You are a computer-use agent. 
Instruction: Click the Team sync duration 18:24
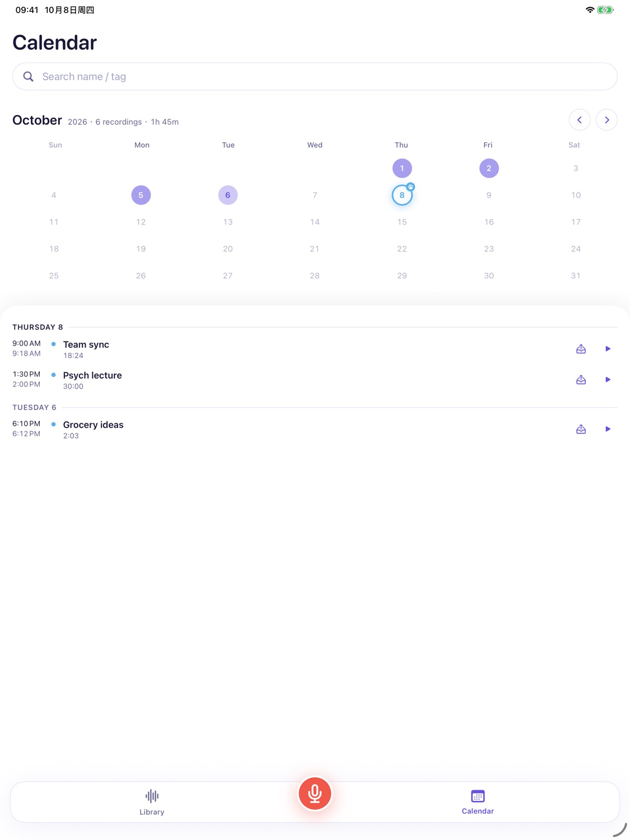click(73, 356)
